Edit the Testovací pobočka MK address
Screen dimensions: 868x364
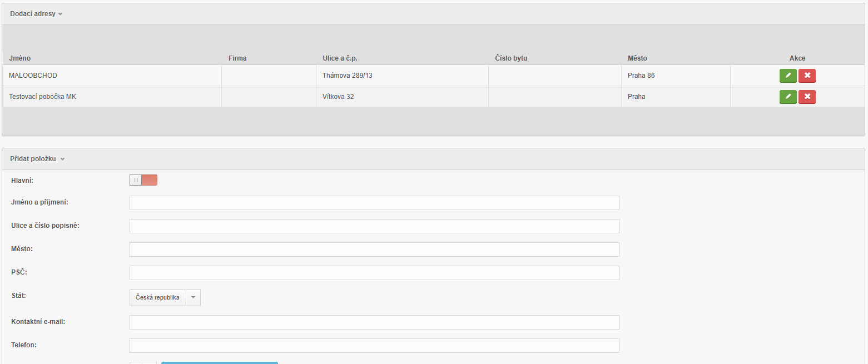pyautogui.click(x=788, y=97)
